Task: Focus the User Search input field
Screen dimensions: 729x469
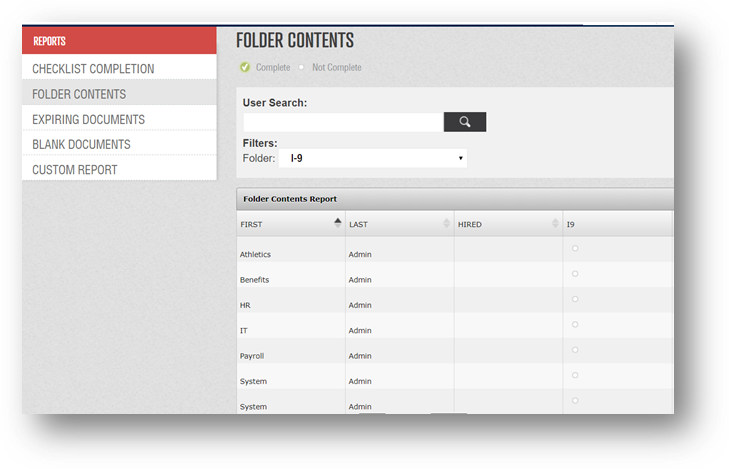Action: [x=343, y=122]
